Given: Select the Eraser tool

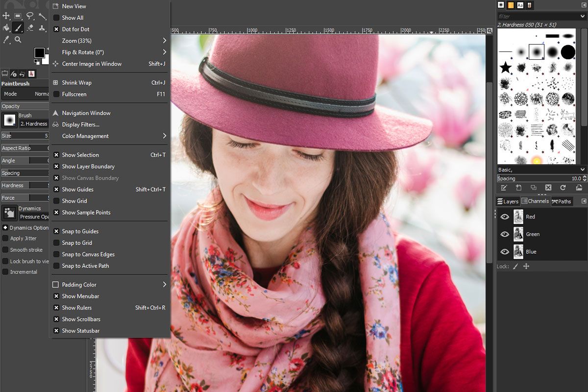Looking at the screenshot, I should [x=30, y=28].
